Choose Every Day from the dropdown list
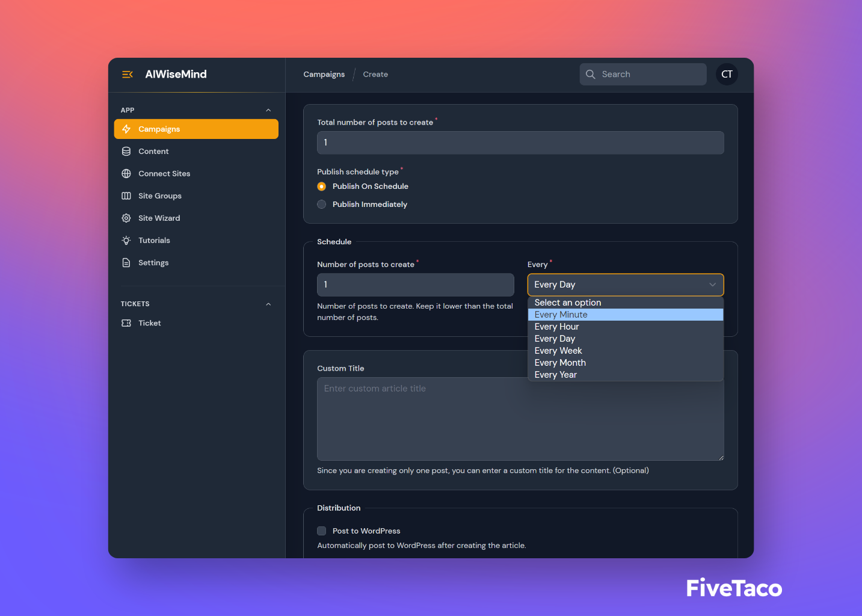Viewport: 862px width, 616px height. coord(626,339)
